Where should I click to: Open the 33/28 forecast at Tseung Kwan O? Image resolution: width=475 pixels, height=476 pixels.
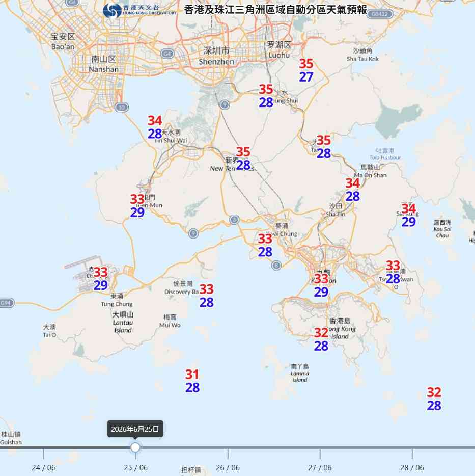click(393, 272)
